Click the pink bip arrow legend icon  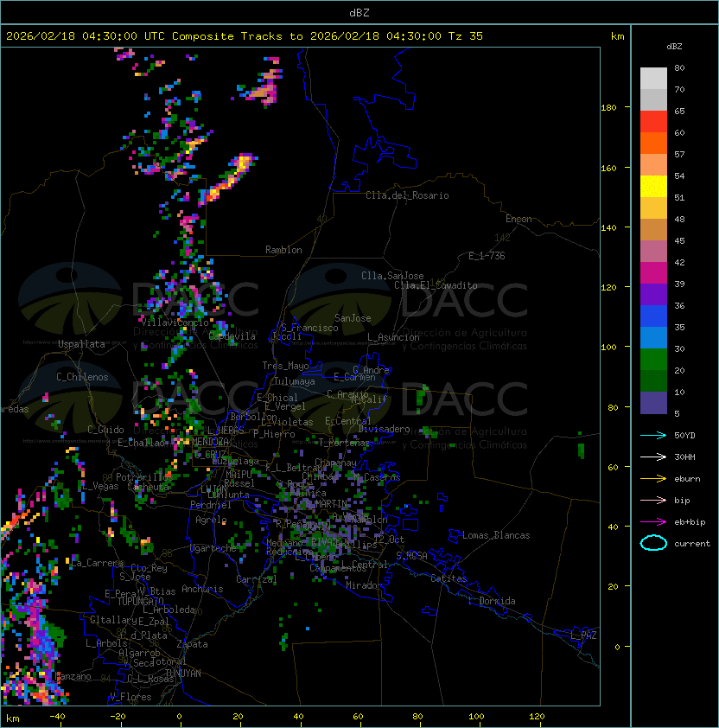tap(653, 500)
